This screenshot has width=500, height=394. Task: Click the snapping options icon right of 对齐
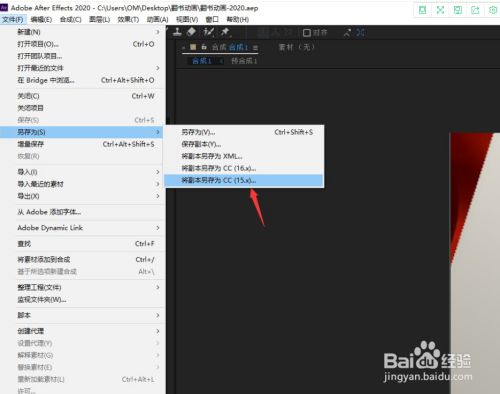347,33
